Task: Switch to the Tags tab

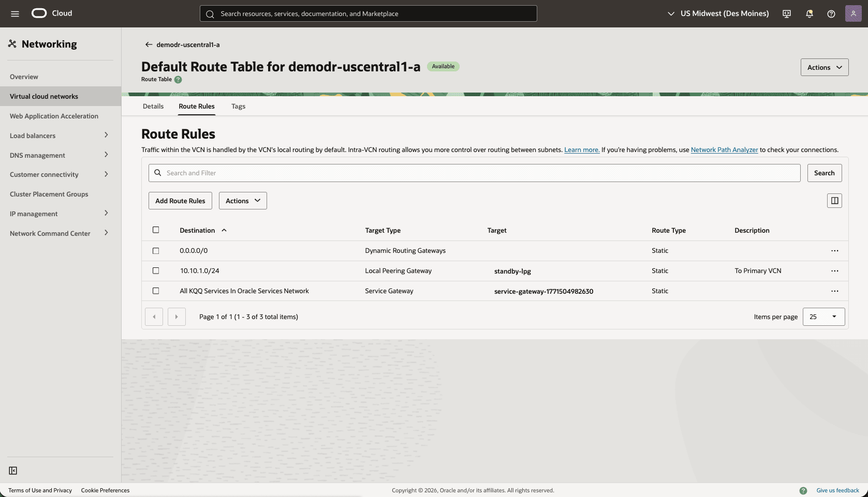Action: pyautogui.click(x=239, y=107)
